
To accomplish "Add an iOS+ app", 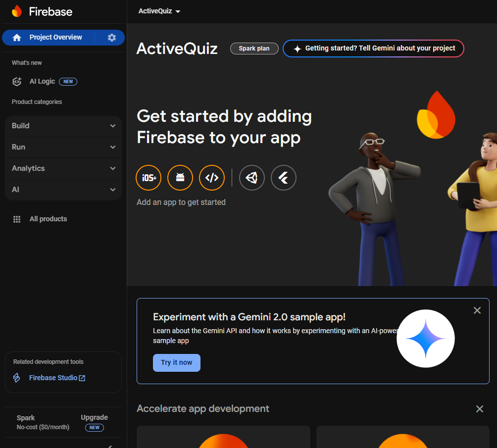I will pos(149,178).
